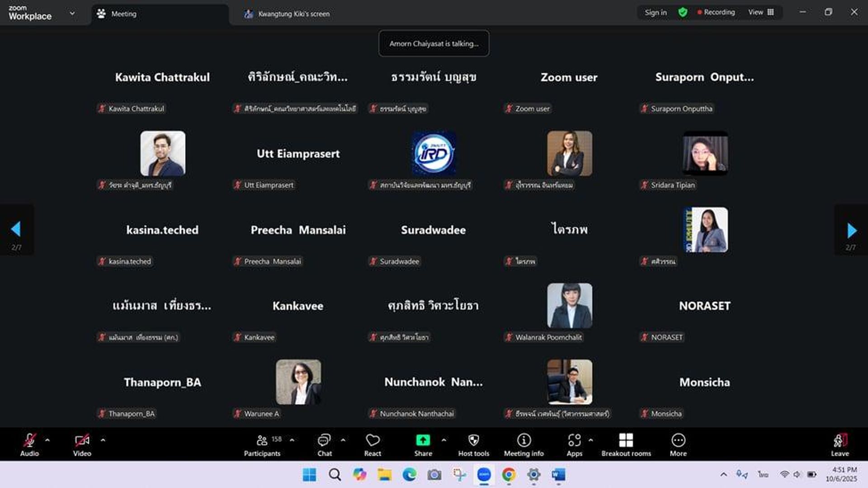The width and height of the screenshot is (868, 488).
Task: Switch to the Meeting tab
Action: tap(123, 14)
